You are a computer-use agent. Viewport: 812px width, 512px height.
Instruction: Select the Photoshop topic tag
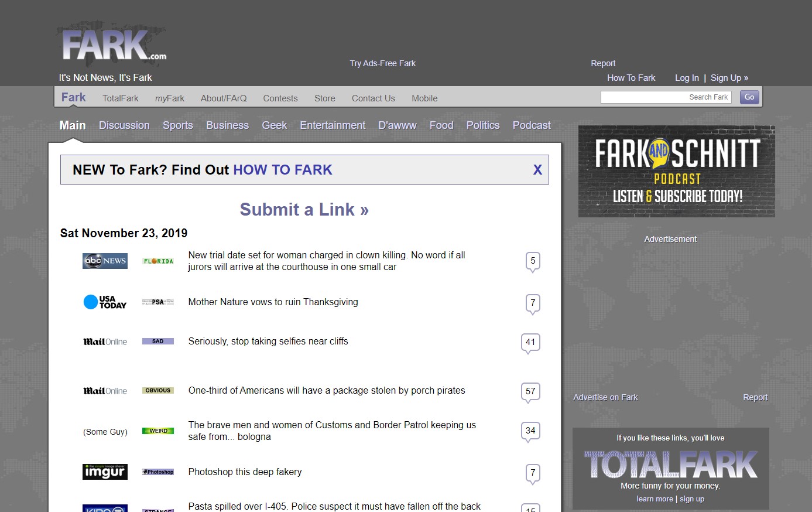(x=158, y=472)
